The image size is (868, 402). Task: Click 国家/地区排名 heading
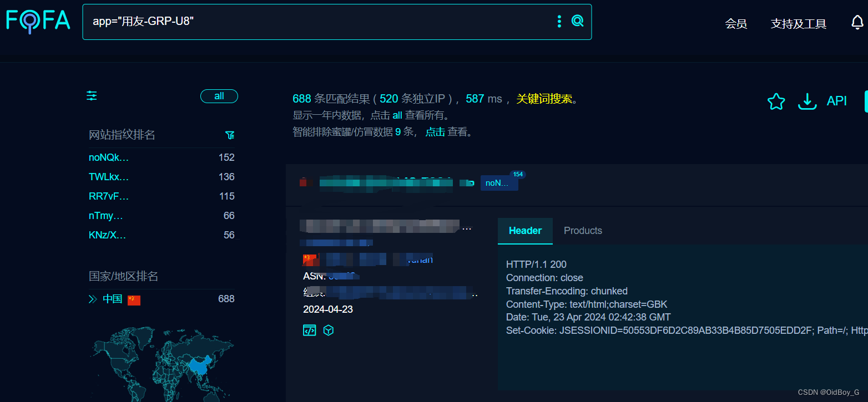click(x=123, y=276)
